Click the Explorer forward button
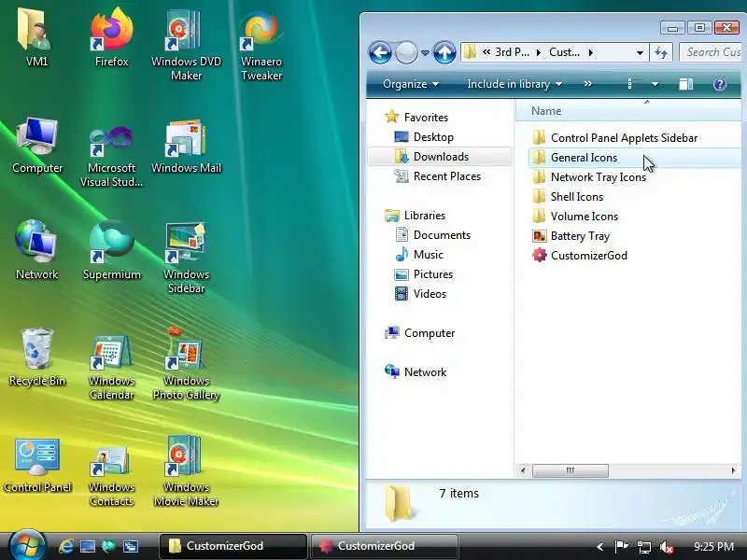Image resolution: width=747 pixels, height=560 pixels. [x=406, y=52]
